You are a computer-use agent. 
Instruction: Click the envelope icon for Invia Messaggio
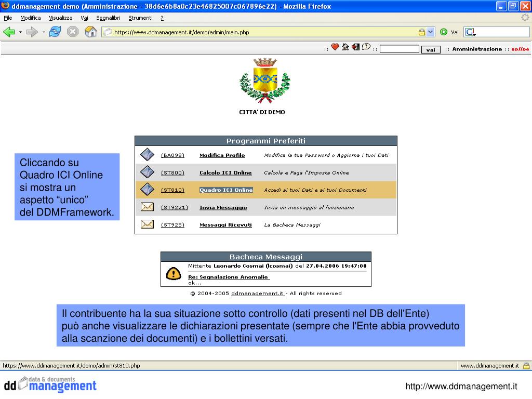(x=147, y=207)
